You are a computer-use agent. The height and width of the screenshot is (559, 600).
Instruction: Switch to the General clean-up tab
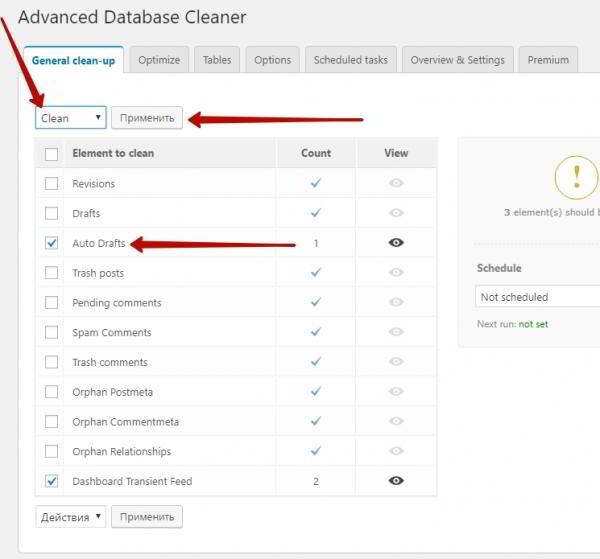pyautogui.click(x=73, y=60)
